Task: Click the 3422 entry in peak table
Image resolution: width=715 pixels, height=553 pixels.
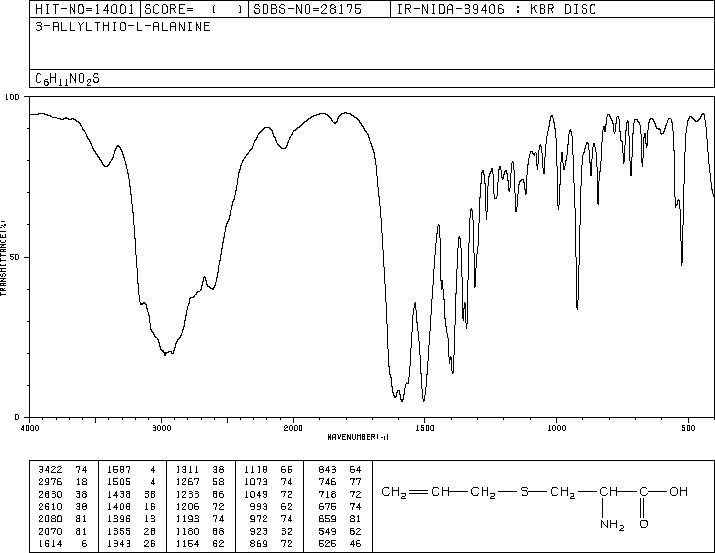Action: click(50, 469)
